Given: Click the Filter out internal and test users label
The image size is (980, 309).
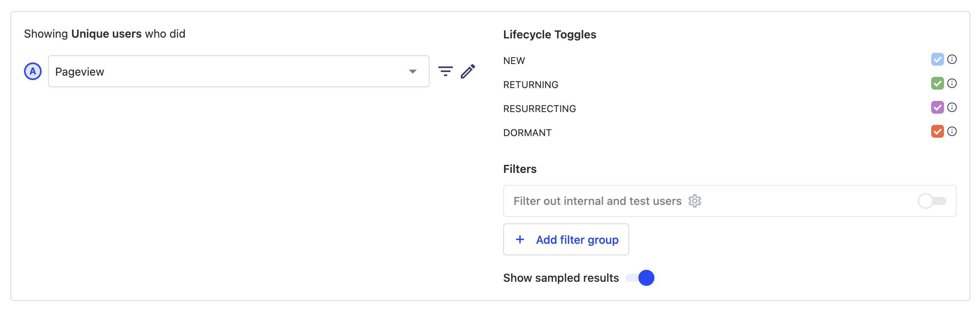Looking at the screenshot, I should 597,201.
